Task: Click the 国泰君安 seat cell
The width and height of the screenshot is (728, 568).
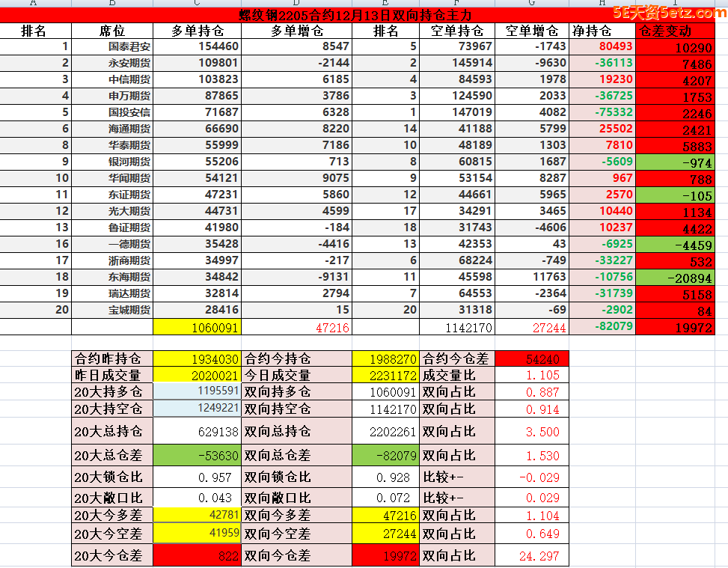Action: (x=112, y=47)
